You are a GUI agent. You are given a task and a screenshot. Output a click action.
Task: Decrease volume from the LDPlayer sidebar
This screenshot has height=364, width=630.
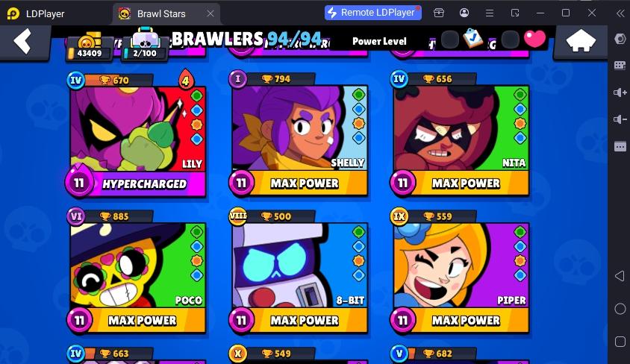[620, 119]
